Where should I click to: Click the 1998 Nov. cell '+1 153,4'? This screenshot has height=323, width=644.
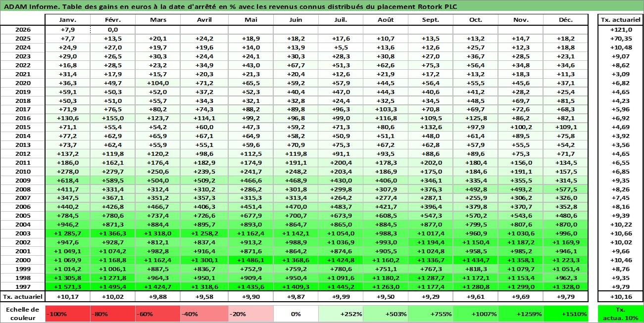(521, 278)
